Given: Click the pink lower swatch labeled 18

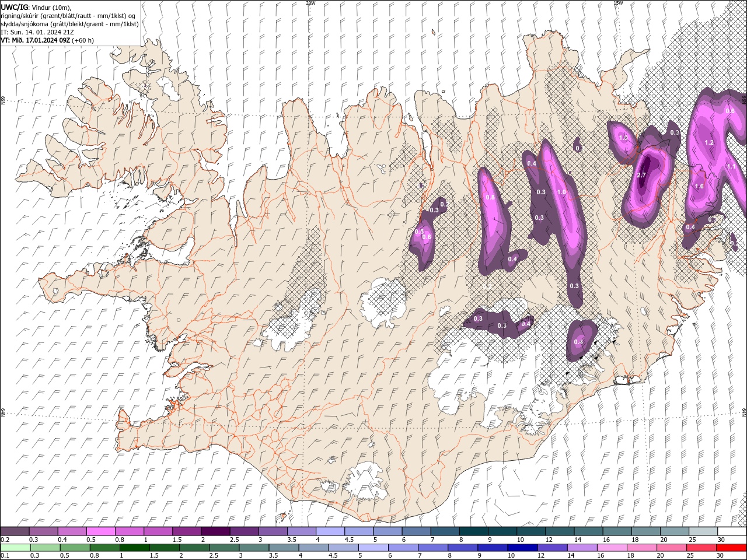Looking at the screenshot, I should click(x=642, y=548).
